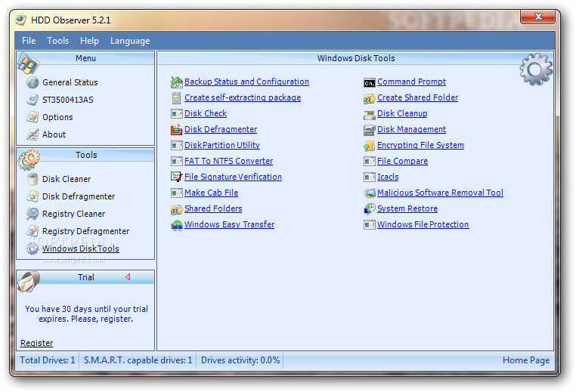Click the About icon in Menu panel
The width and height of the screenshot is (576, 392).
(33, 134)
